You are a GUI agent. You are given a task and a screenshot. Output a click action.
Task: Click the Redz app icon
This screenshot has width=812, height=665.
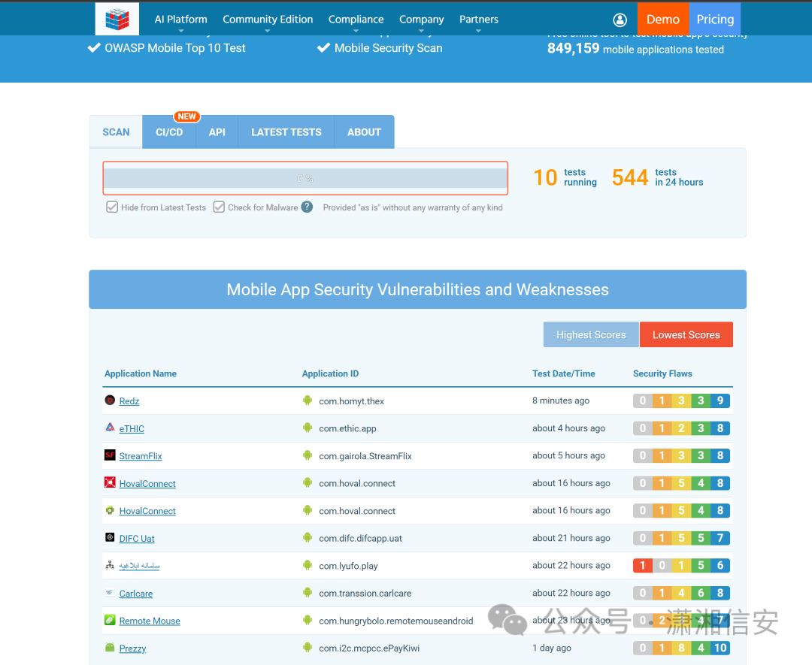(x=110, y=400)
